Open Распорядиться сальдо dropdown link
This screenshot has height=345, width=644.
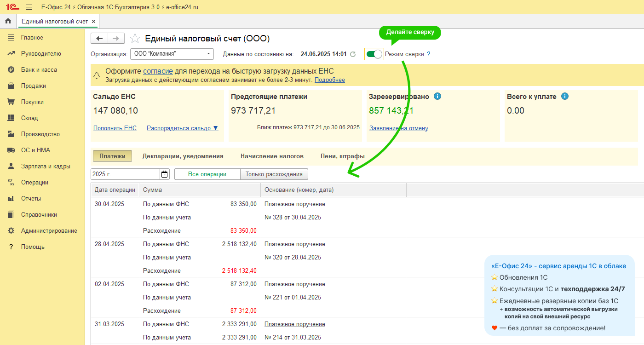(x=183, y=128)
